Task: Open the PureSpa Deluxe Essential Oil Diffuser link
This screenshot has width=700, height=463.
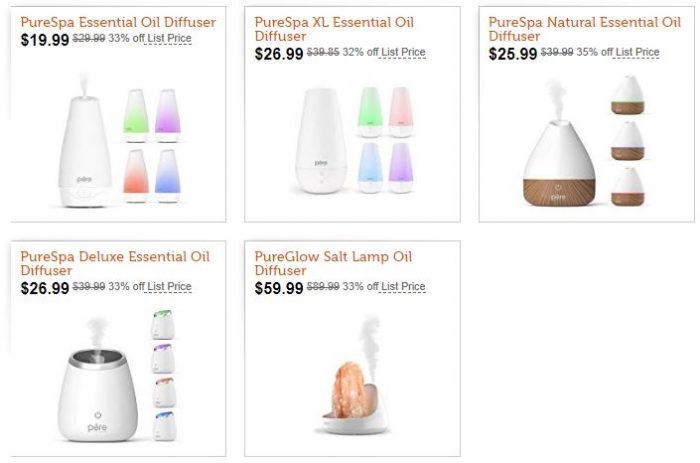Action: (115, 263)
